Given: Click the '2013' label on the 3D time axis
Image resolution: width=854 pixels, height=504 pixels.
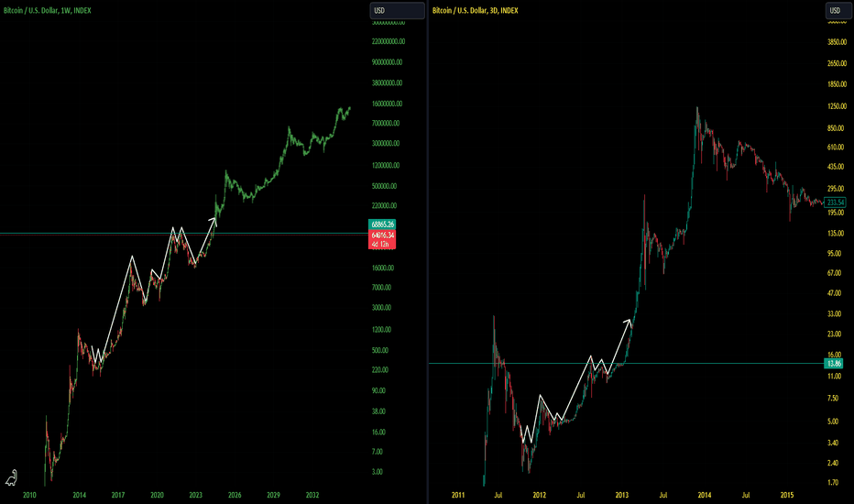Looking at the screenshot, I should click(x=621, y=495).
